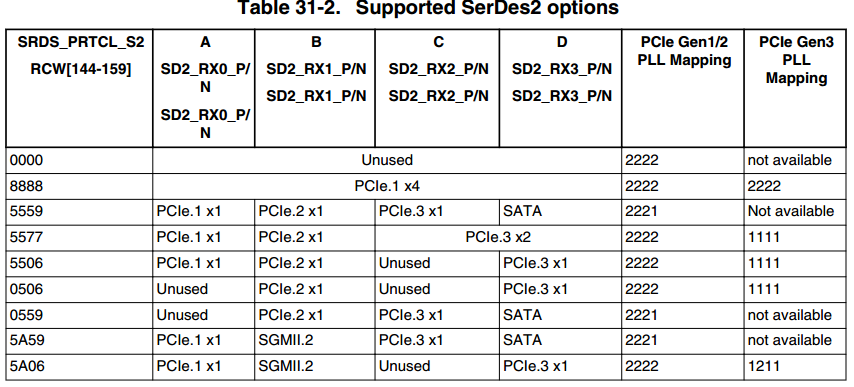Click the 'PCIe.1 x4' cell in row 8888
854x387 pixels.
[387, 186]
